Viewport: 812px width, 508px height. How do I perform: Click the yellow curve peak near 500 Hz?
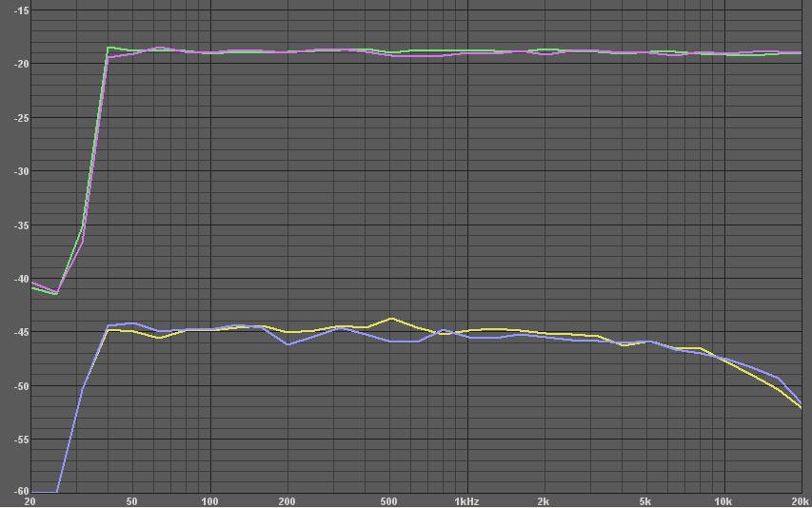coord(391,319)
